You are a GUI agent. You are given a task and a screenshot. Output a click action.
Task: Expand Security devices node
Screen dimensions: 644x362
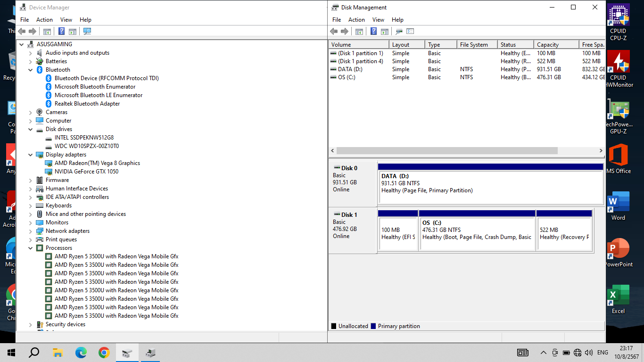31,324
